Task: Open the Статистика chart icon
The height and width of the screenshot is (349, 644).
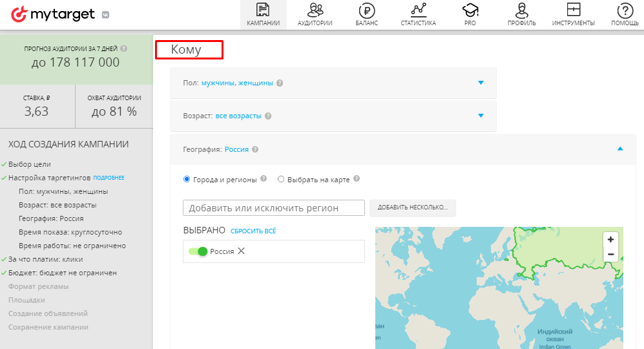Action: click(x=418, y=10)
